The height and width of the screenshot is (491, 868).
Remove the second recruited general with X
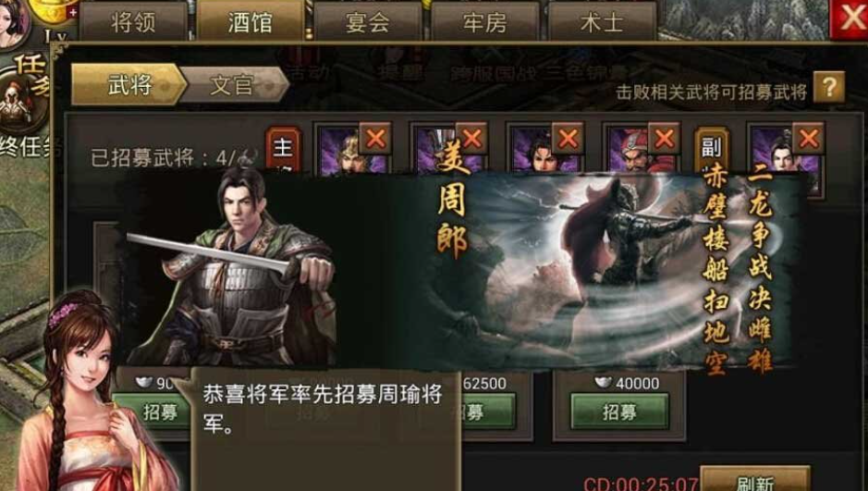(x=471, y=139)
